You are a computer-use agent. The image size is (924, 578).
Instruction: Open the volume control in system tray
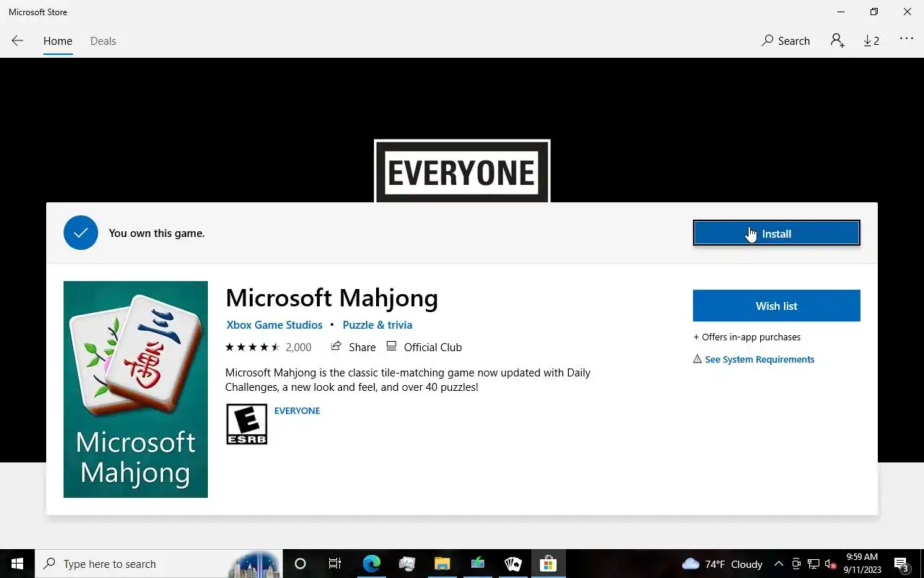pos(830,564)
